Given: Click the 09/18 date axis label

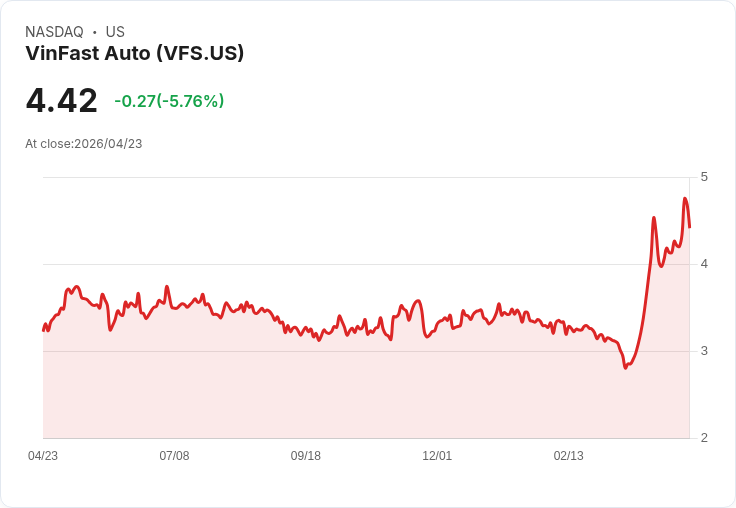Looking at the screenshot, I should [x=306, y=455].
